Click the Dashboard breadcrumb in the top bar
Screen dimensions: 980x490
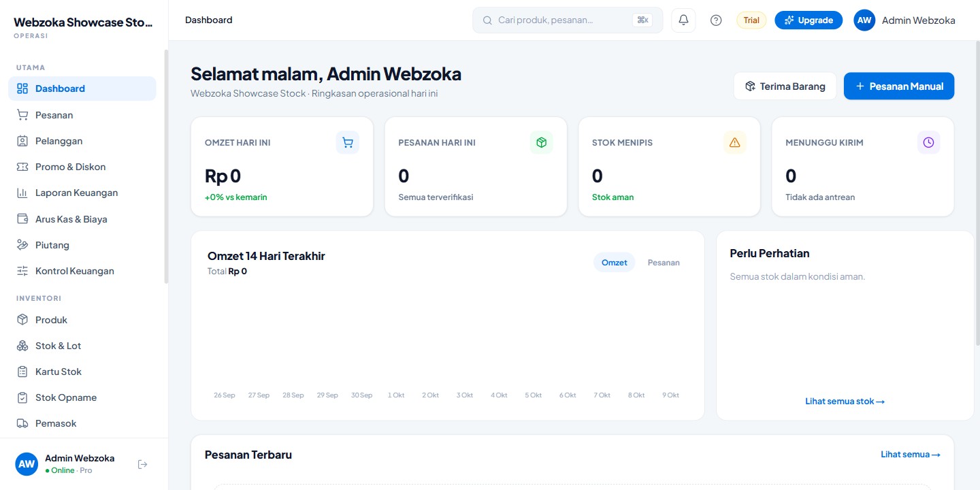click(x=209, y=20)
